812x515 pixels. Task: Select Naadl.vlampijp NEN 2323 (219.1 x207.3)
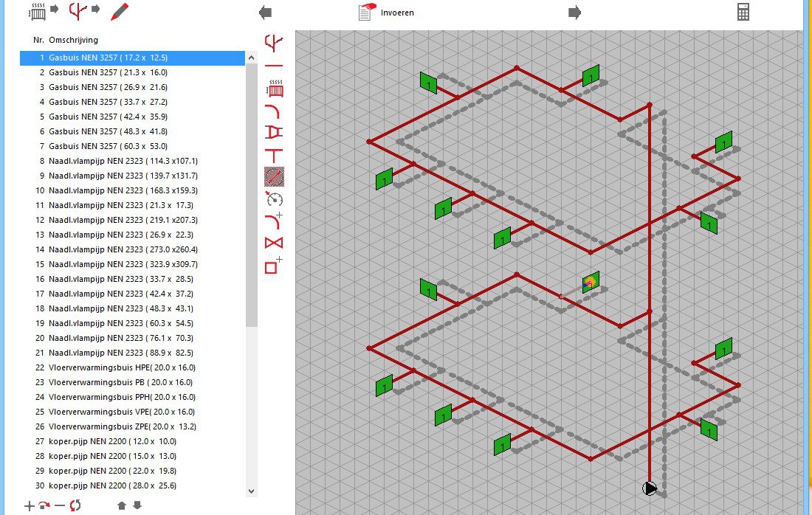point(132,220)
